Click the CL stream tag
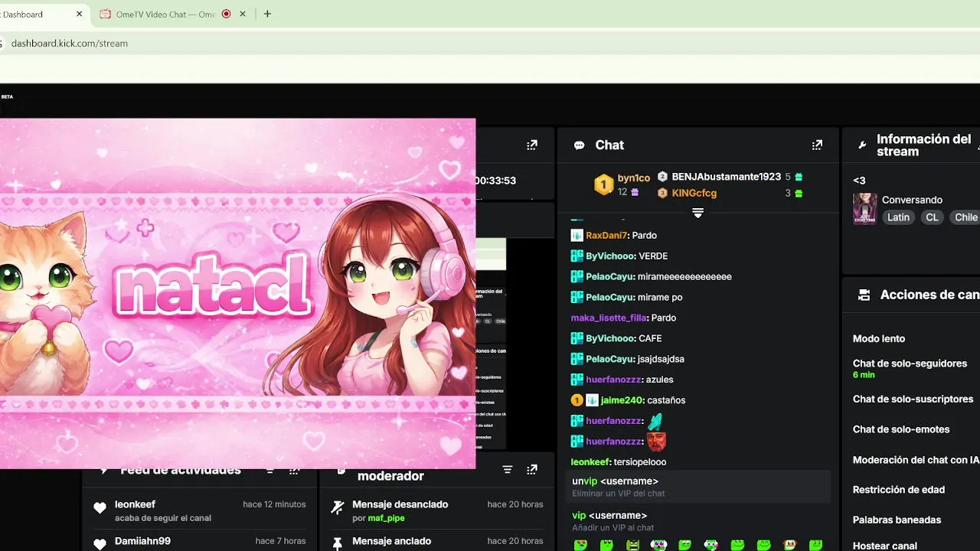This screenshot has width=980, height=551. tap(932, 217)
